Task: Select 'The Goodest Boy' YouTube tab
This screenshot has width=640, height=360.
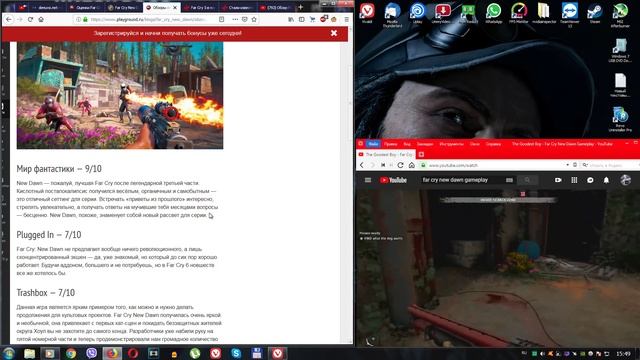Action: pos(386,154)
